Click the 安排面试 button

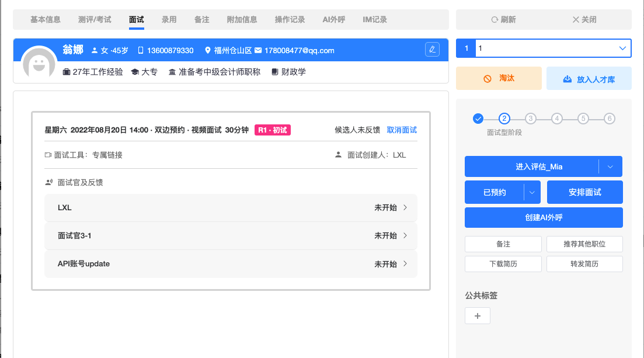[585, 192]
